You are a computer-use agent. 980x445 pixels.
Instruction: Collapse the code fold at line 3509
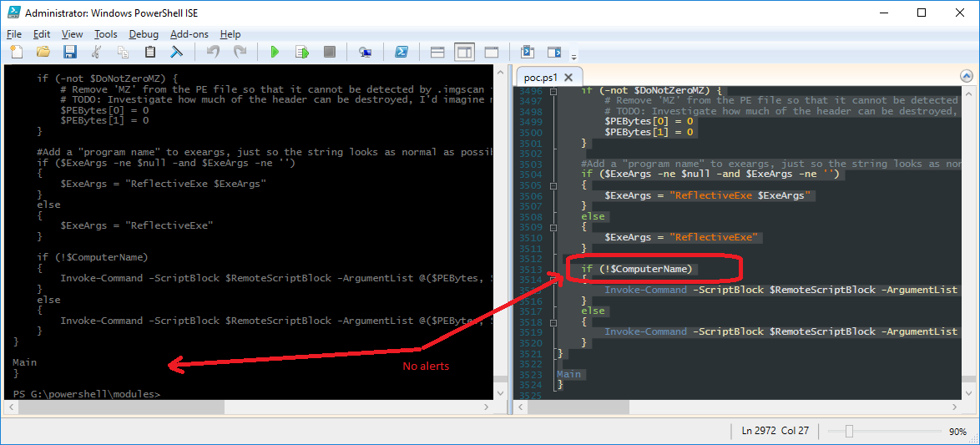coord(553,227)
